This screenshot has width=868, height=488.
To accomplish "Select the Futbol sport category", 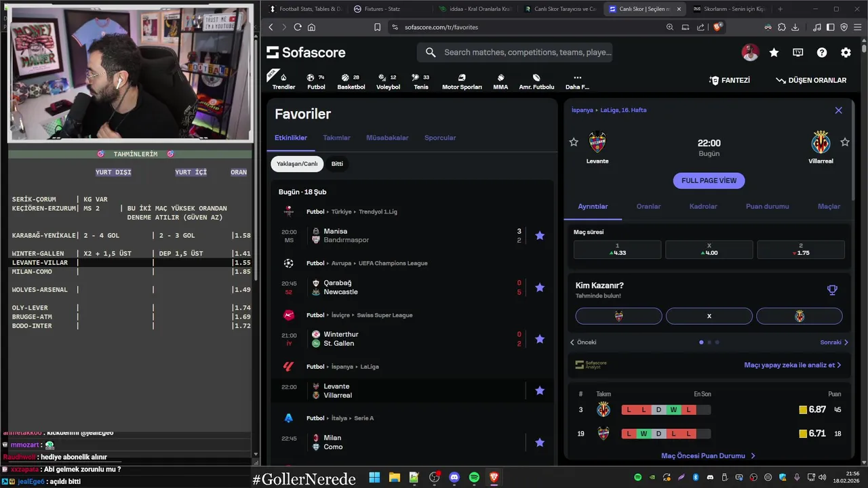I will pyautogui.click(x=316, y=81).
